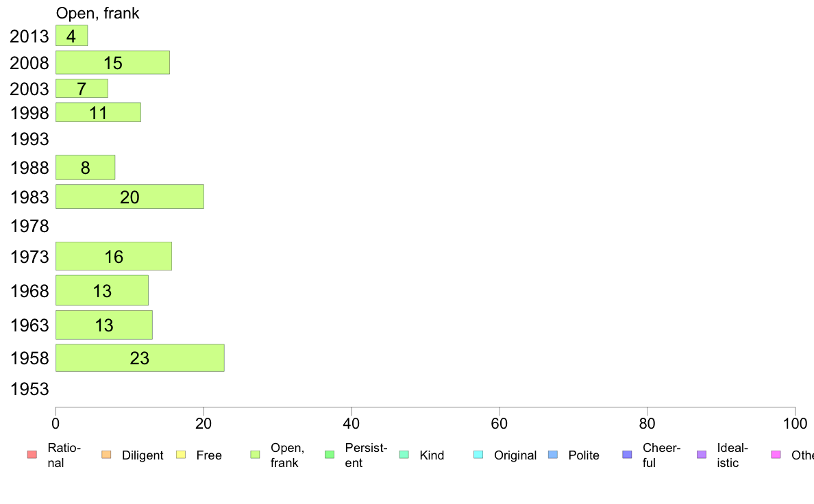Click the Open, frank legend swatch
This screenshot has width=814, height=504.
click(255, 455)
